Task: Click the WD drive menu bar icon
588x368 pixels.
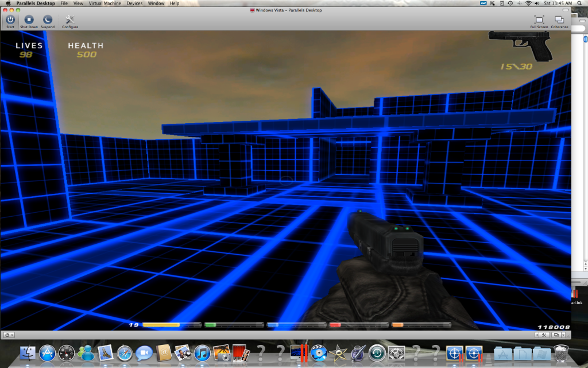Action: click(483, 3)
